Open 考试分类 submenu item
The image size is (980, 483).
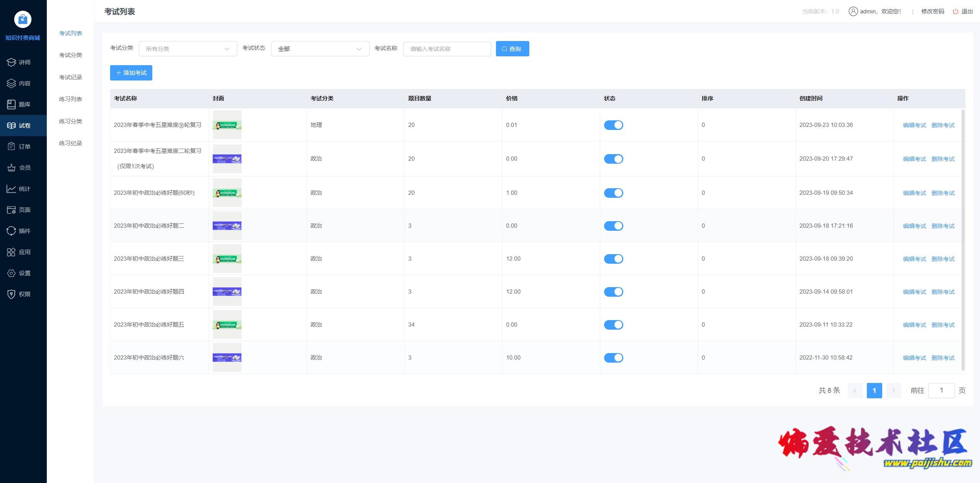point(71,55)
